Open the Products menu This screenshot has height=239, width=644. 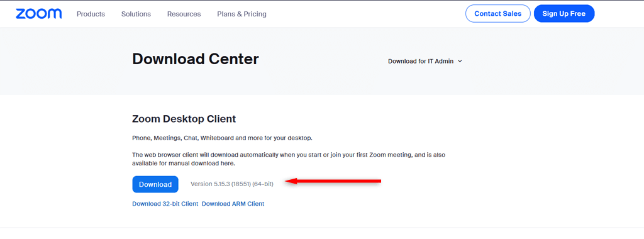pos(91,14)
